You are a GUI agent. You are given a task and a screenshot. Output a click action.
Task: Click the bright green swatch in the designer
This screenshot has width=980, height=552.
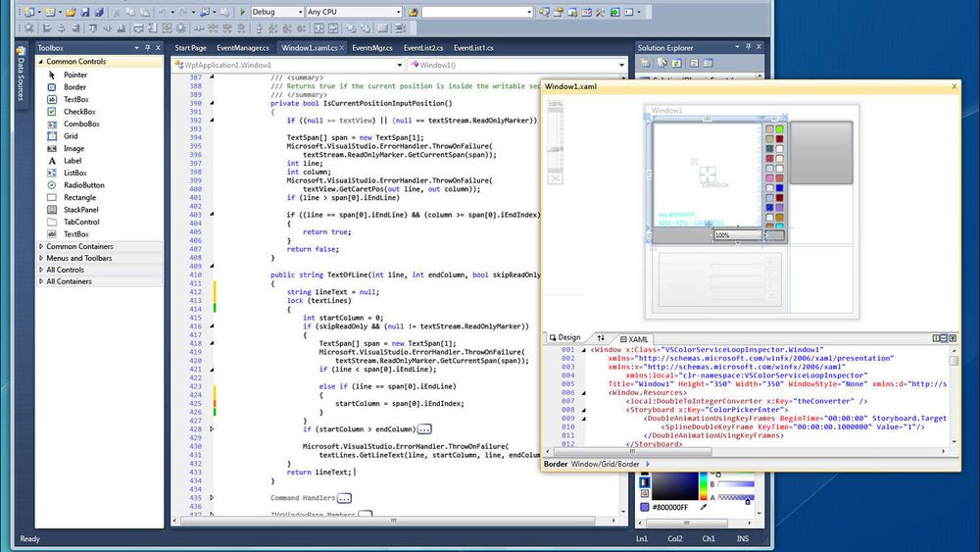coord(779,129)
